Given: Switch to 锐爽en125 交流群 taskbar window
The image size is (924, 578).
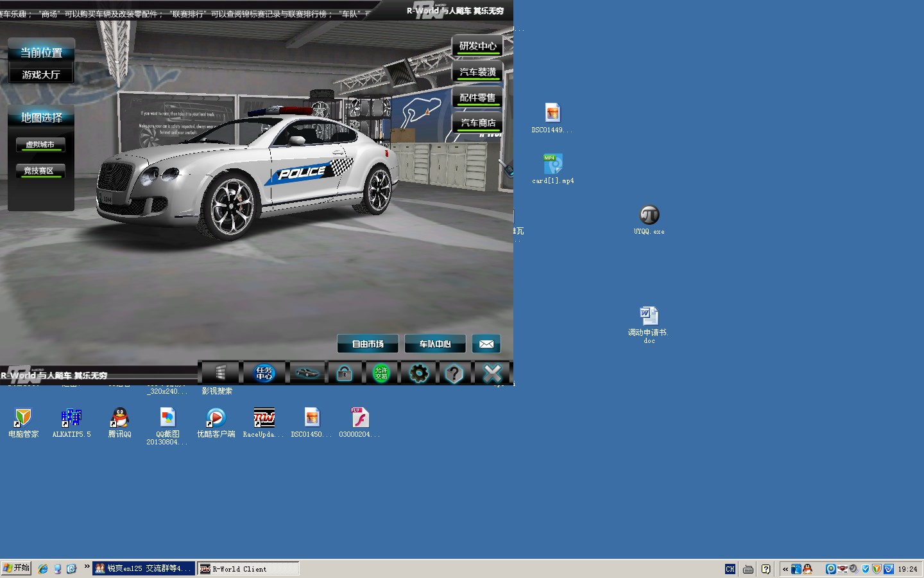Looking at the screenshot, I should [x=144, y=569].
